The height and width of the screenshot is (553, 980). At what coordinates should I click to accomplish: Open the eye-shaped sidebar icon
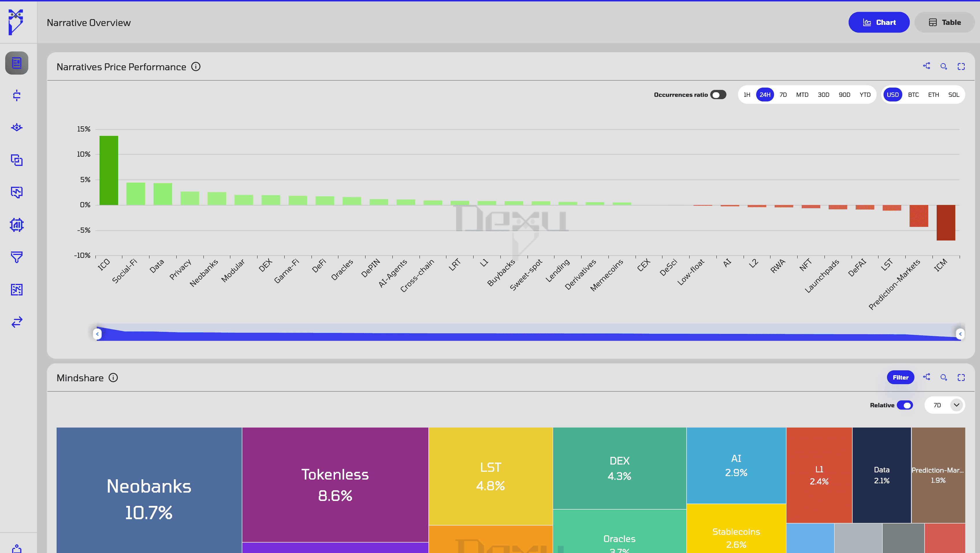pyautogui.click(x=17, y=127)
